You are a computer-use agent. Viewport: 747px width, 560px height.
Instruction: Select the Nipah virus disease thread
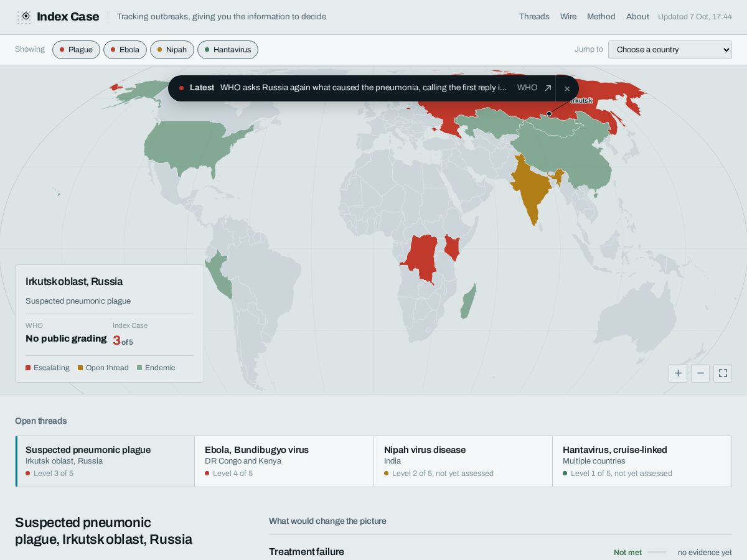click(x=463, y=461)
